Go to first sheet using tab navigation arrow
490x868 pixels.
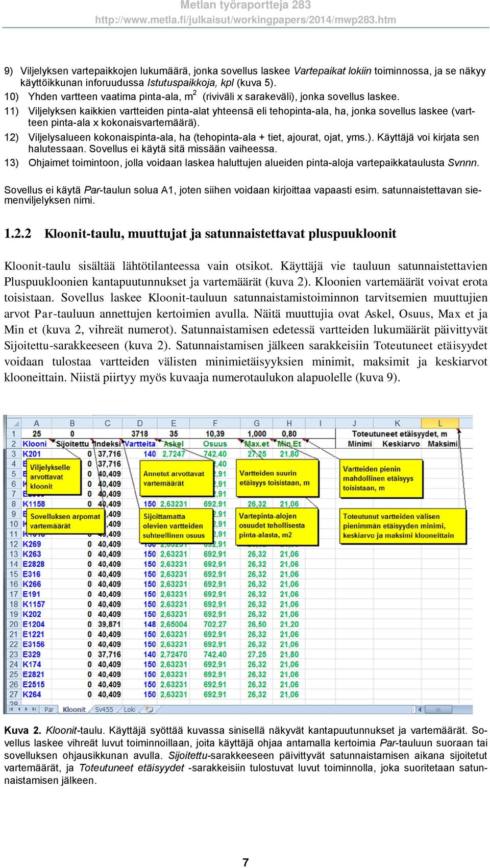pyautogui.click(x=12, y=709)
